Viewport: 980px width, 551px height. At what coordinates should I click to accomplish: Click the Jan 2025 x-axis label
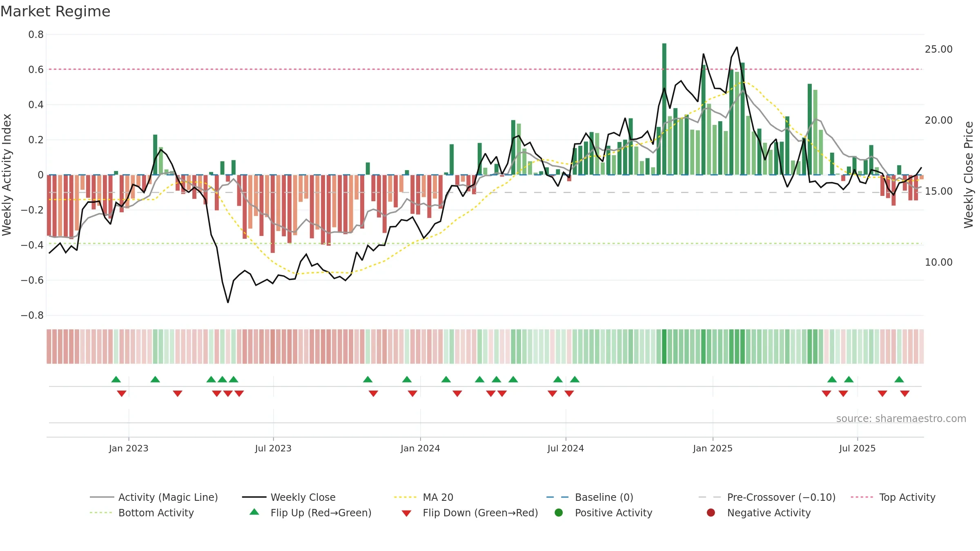pyautogui.click(x=713, y=448)
